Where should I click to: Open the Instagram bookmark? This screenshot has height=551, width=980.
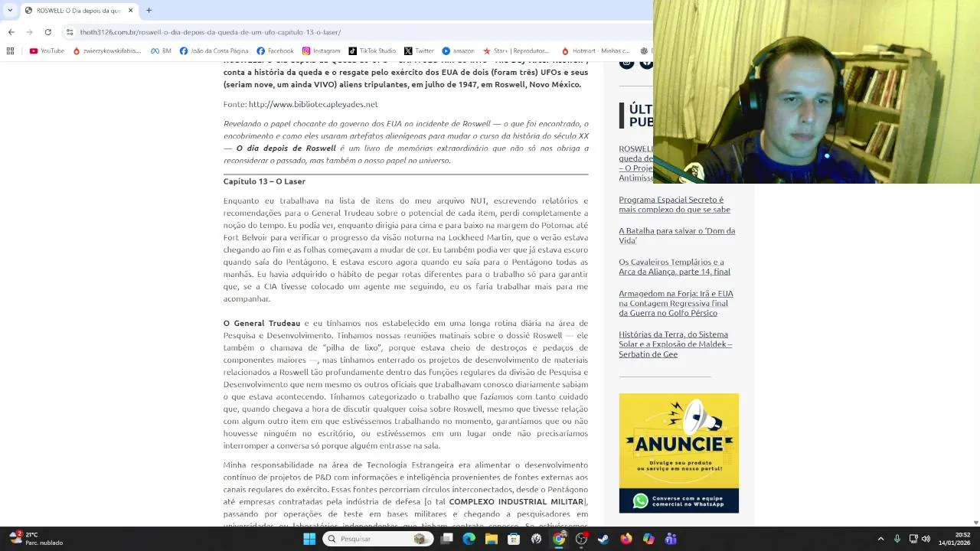coord(321,51)
